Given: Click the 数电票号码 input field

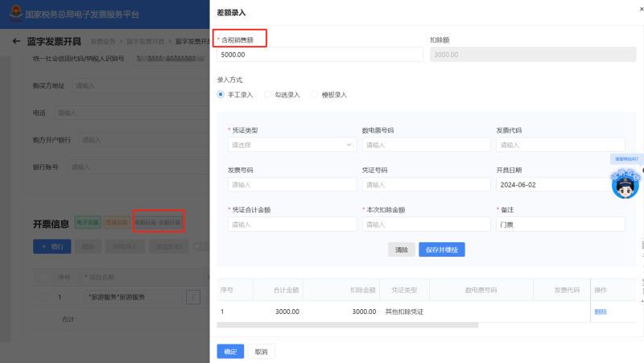Looking at the screenshot, I should pyautogui.click(x=426, y=145).
